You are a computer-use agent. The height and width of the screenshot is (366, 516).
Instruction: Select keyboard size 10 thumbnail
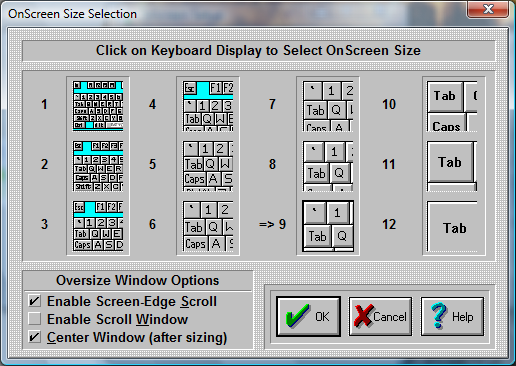pyautogui.click(x=452, y=106)
